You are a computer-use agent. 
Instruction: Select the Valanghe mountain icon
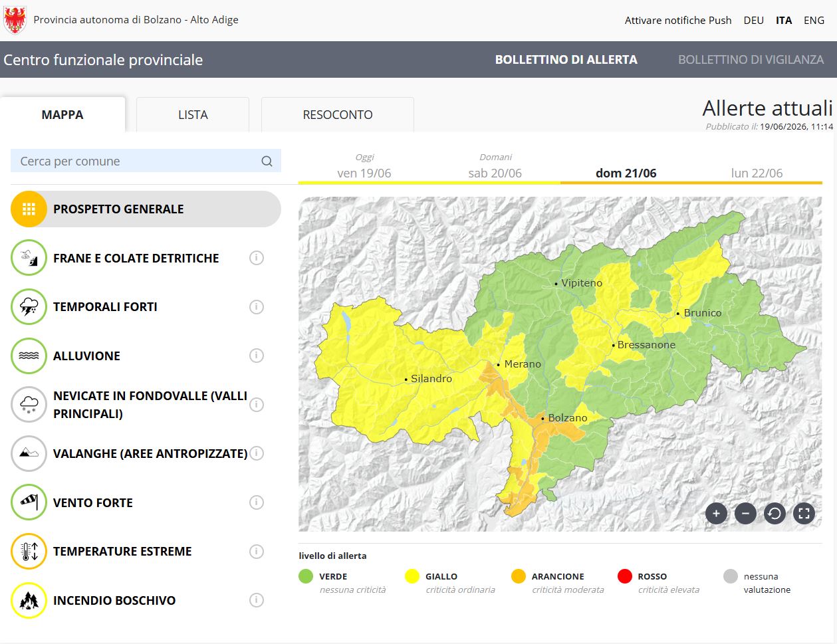coord(29,453)
